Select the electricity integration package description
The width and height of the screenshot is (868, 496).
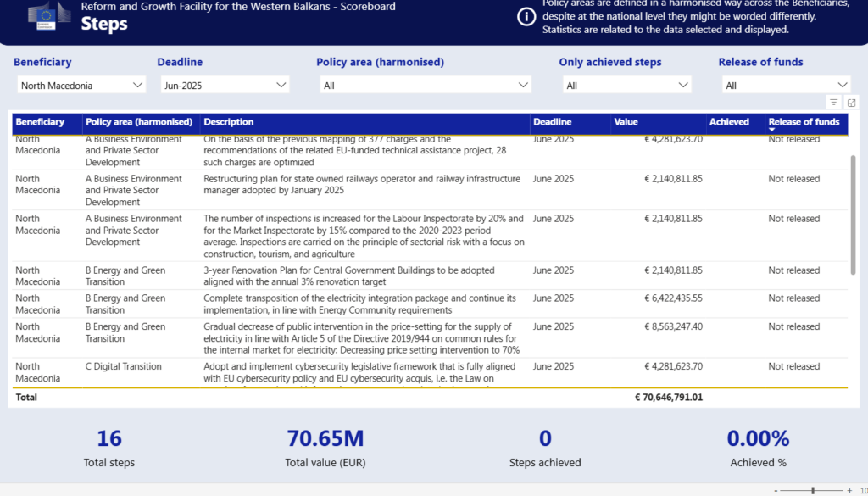[359, 304]
